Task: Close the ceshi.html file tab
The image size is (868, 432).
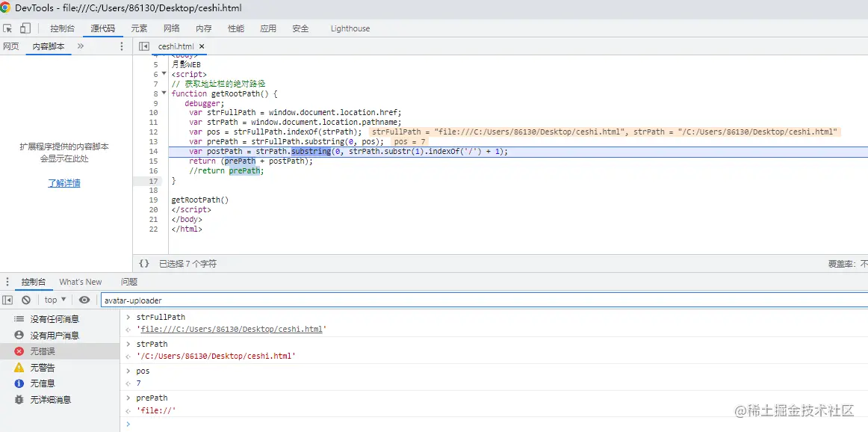Action: pos(202,46)
